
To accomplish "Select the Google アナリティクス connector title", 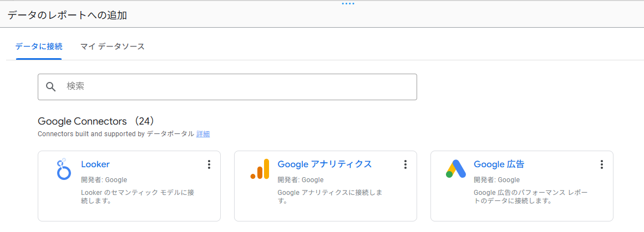I will (x=324, y=164).
